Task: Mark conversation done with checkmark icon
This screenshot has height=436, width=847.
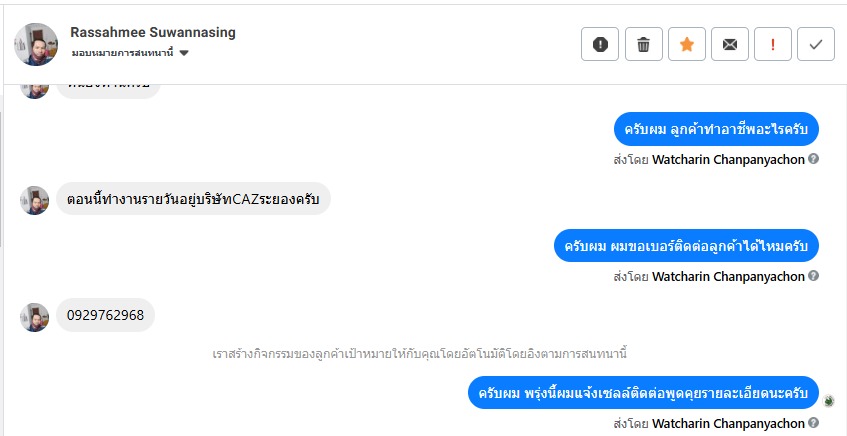Action: pos(816,44)
